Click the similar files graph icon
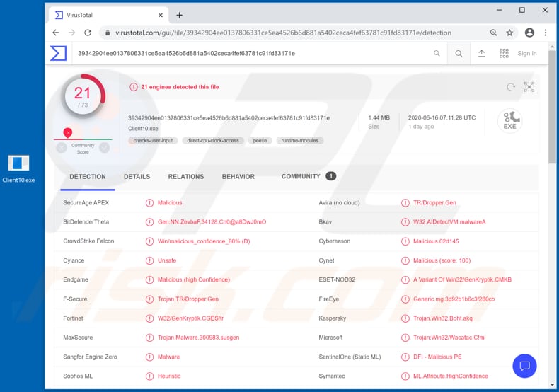 pyautogui.click(x=529, y=87)
